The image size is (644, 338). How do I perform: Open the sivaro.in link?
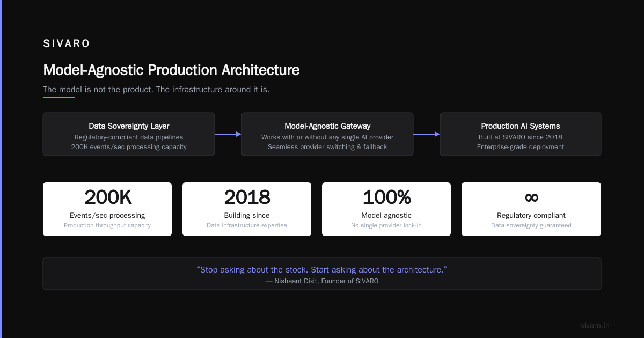[595, 326]
